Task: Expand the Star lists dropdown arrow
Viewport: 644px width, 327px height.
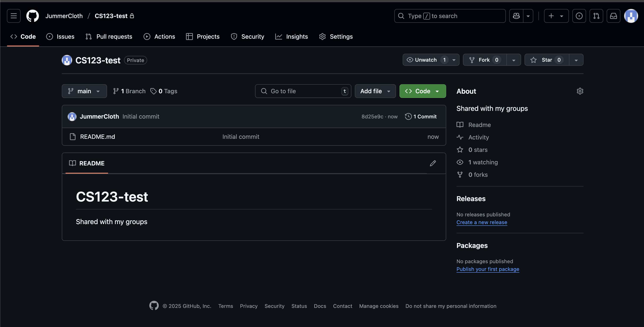Action: point(576,60)
